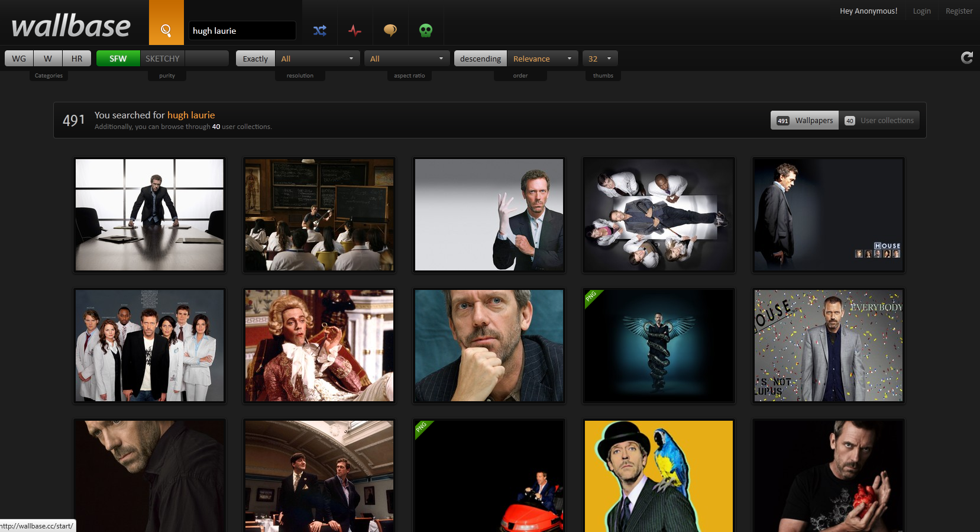The image size is (980, 532).
Task: Switch to the User collections tab
Action: (879, 120)
